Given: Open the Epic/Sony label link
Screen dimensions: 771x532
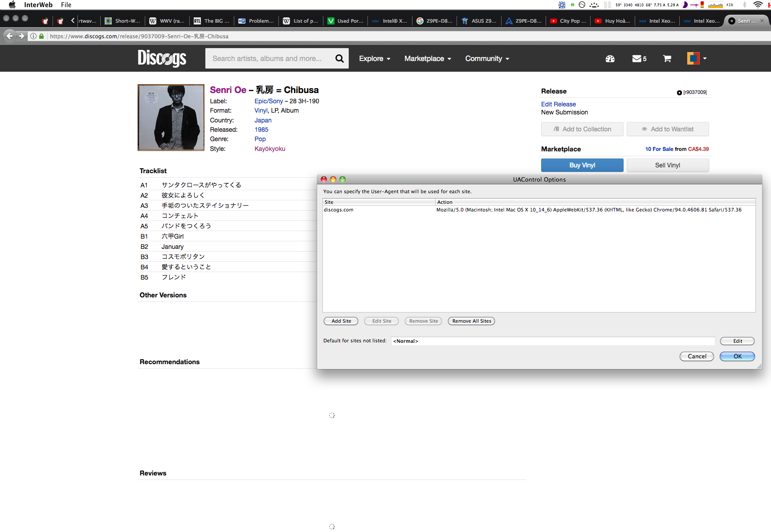Looking at the screenshot, I should coord(269,101).
